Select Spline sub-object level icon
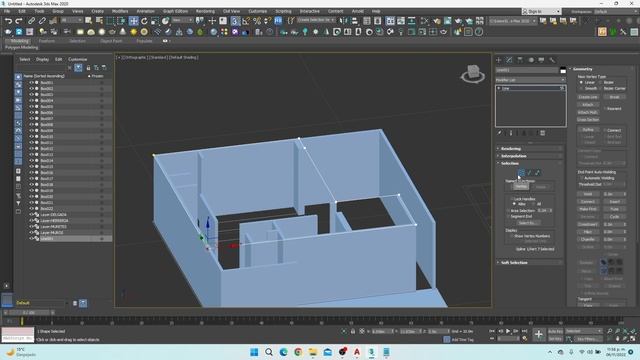This screenshot has height=360, width=640. coord(537,173)
